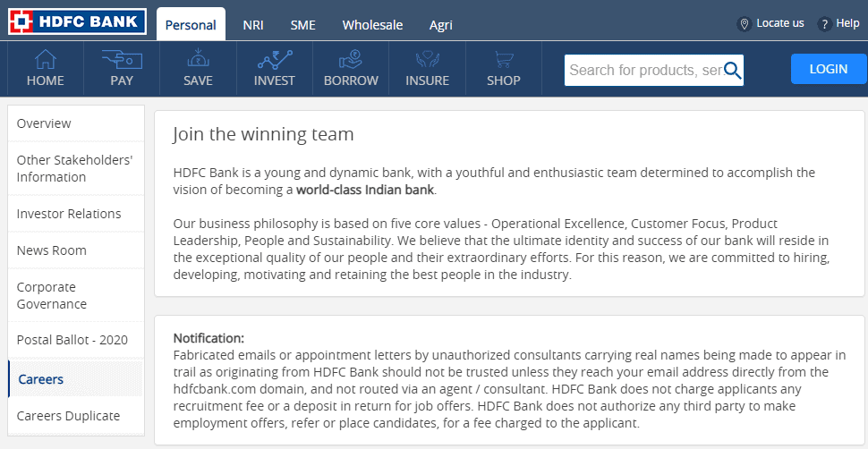Viewport: 868px width, 449px height.
Task: Click the HDFC Bank logo
Action: [x=78, y=21]
